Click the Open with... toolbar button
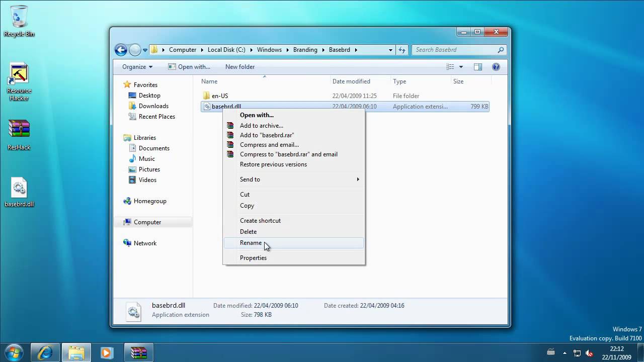The image size is (644, 362). coord(189,67)
